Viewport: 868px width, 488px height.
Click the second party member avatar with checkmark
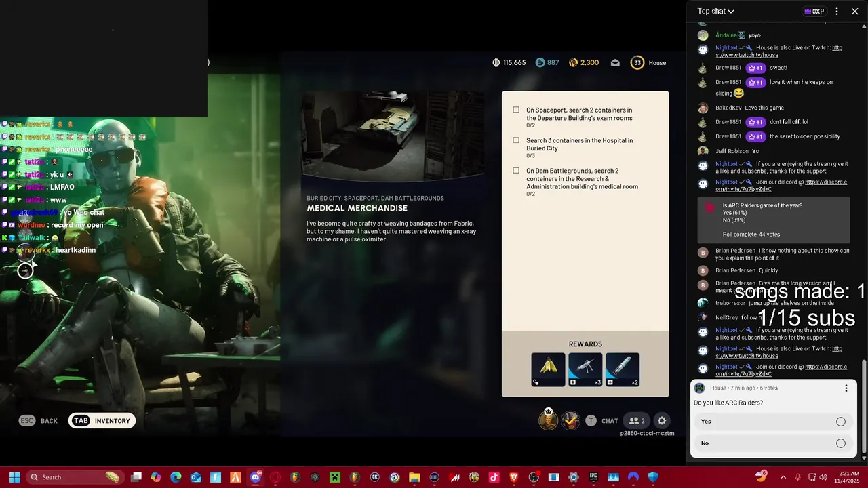[571, 421]
